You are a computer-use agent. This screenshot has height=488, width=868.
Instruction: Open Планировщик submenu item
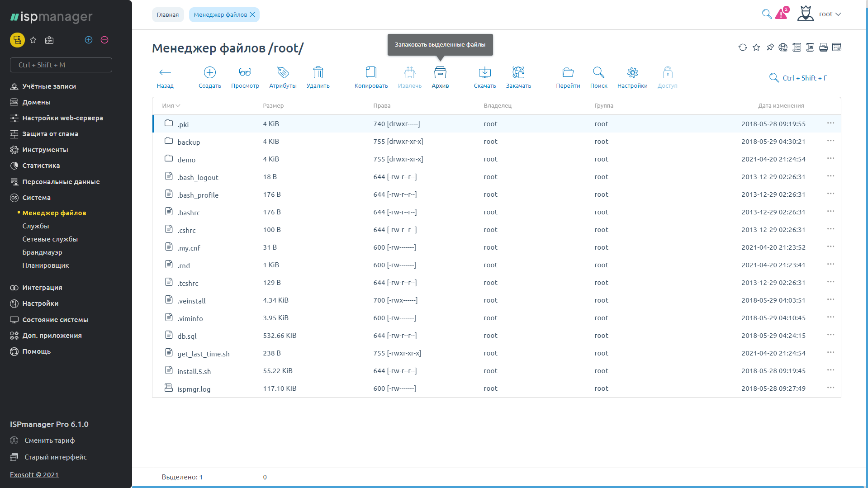46,265
